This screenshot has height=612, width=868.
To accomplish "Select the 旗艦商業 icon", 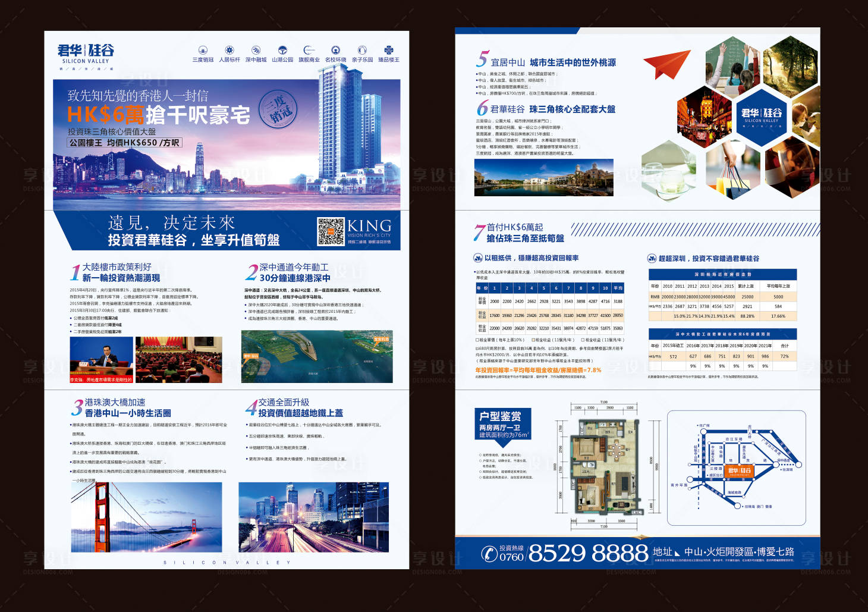I will pyautogui.click(x=309, y=50).
